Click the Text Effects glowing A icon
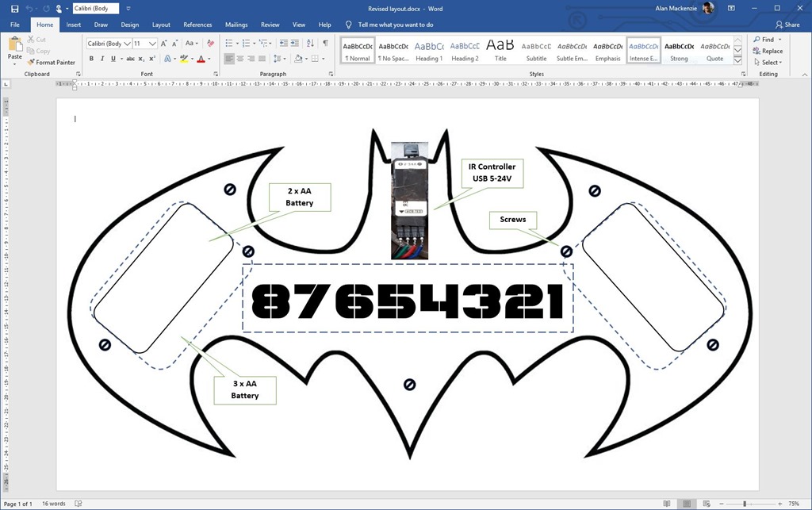This screenshot has width=812, height=510. tap(167, 59)
